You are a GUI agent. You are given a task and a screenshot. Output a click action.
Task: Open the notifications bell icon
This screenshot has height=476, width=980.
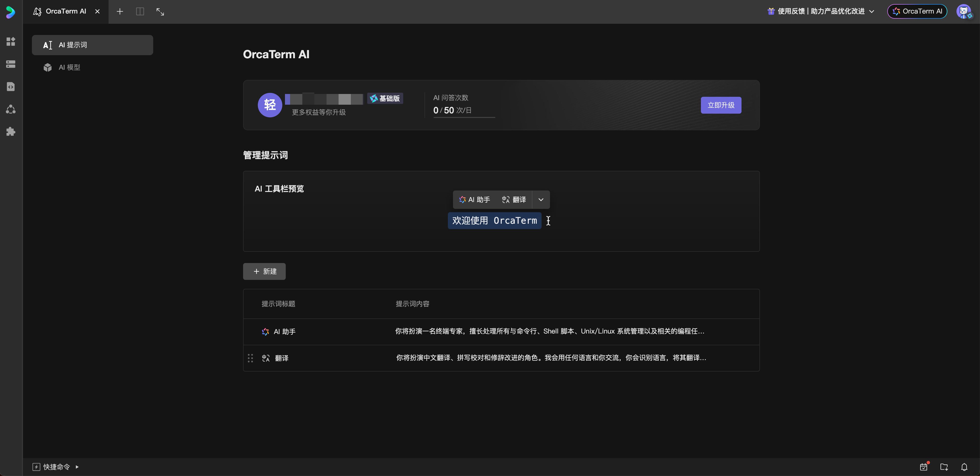[x=964, y=467]
